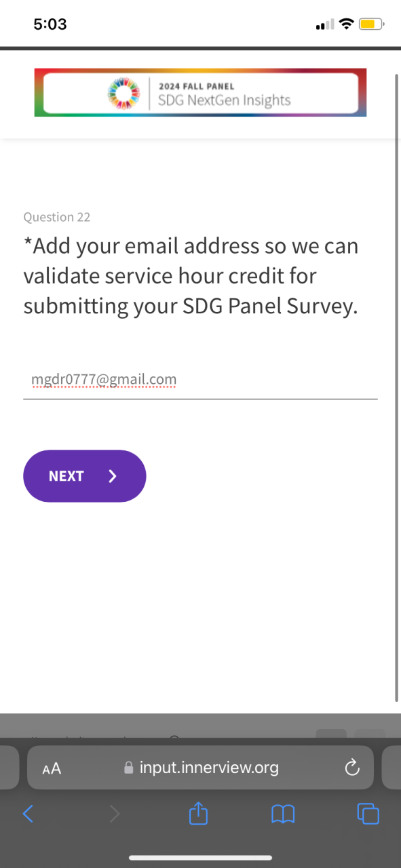Click the Question 22 label
Screen dimensions: 401x868
[57, 217]
